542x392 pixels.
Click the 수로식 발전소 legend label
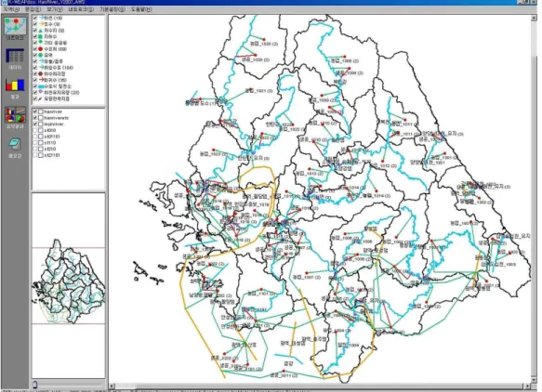click(58, 86)
